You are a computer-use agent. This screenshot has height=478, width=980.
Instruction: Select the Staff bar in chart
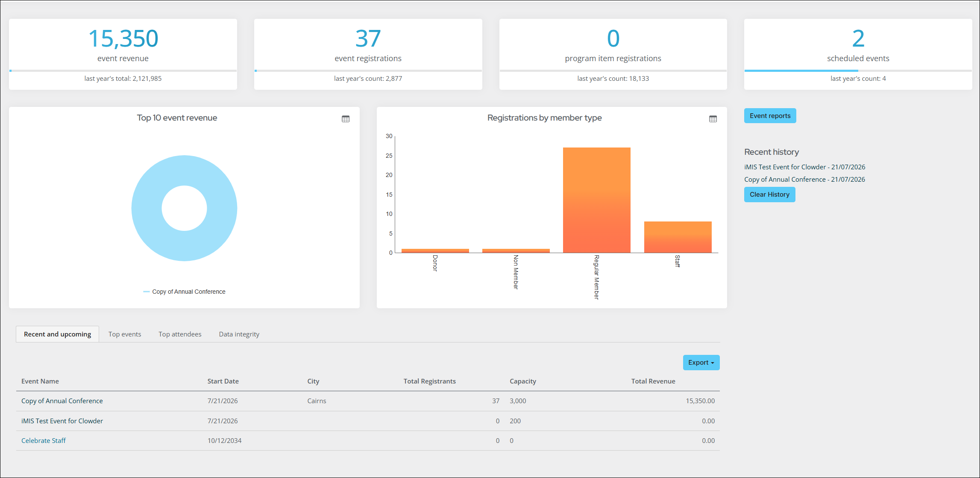click(678, 237)
